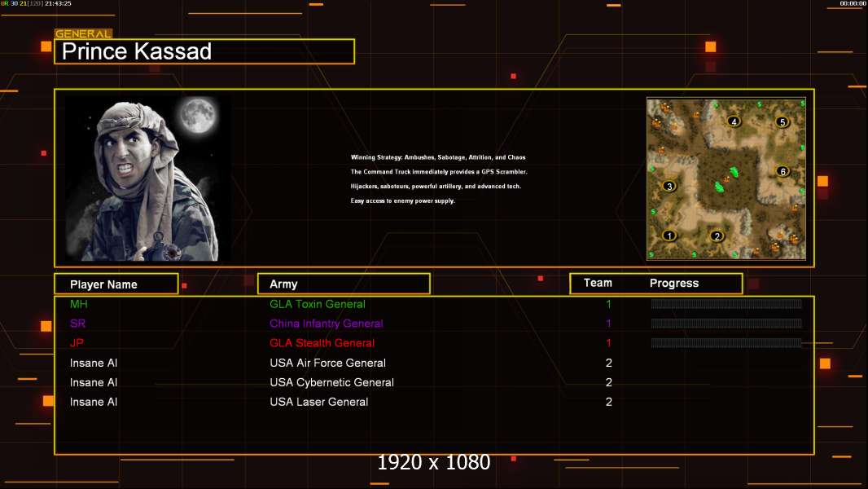The width and height of the screenshot is (868, 489).
Task: Click team number 2 for Air Force General
Action: [608, 363]
